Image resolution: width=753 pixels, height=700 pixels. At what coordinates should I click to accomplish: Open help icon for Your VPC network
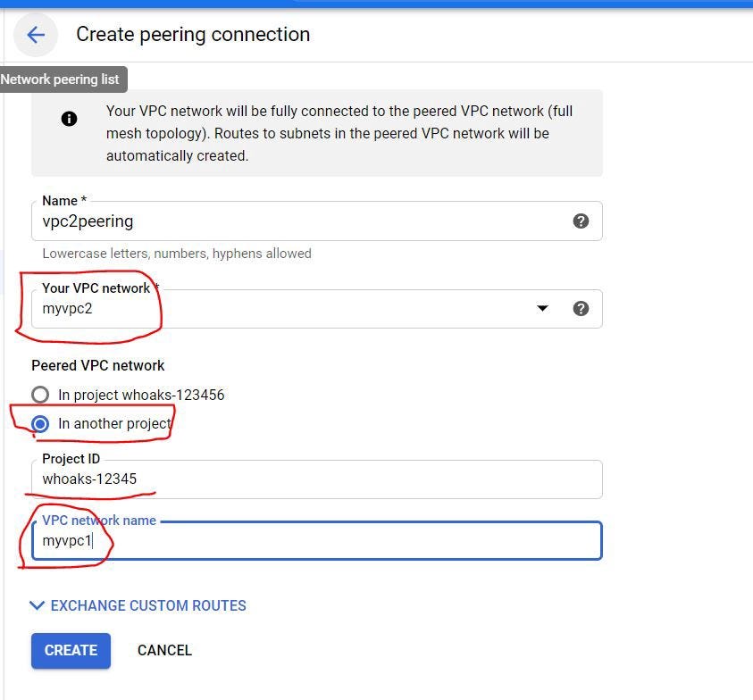[581, 308]
